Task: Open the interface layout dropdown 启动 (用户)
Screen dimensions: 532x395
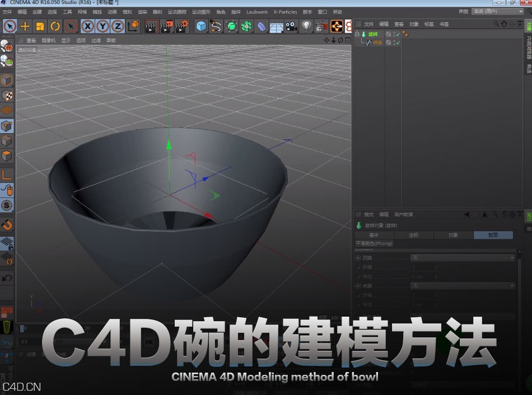Action: coord(497,11)
